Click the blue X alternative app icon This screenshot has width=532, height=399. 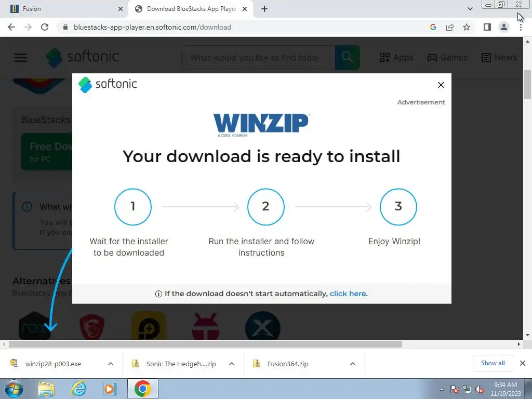[262, 326]
